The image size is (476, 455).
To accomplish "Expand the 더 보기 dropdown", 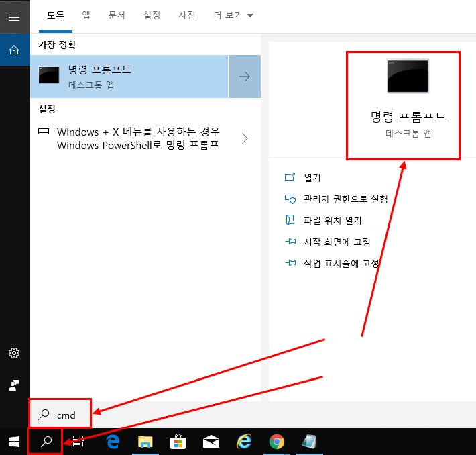I will pos(233,15).
